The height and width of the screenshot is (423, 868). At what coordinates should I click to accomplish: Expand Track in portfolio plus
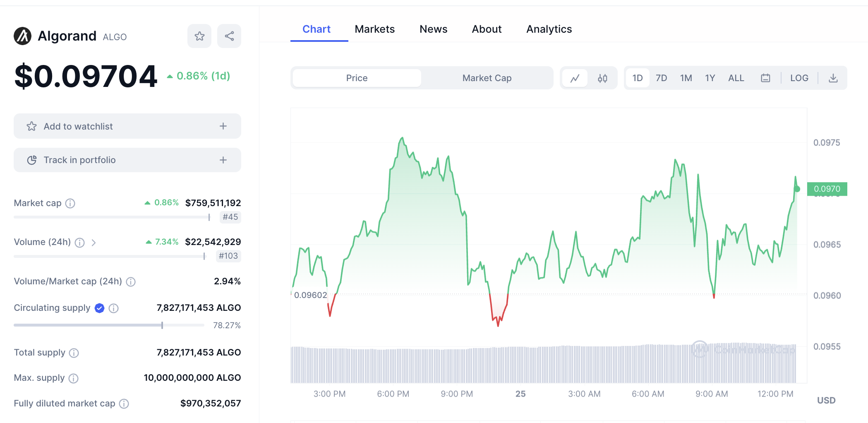coord(223,160)
